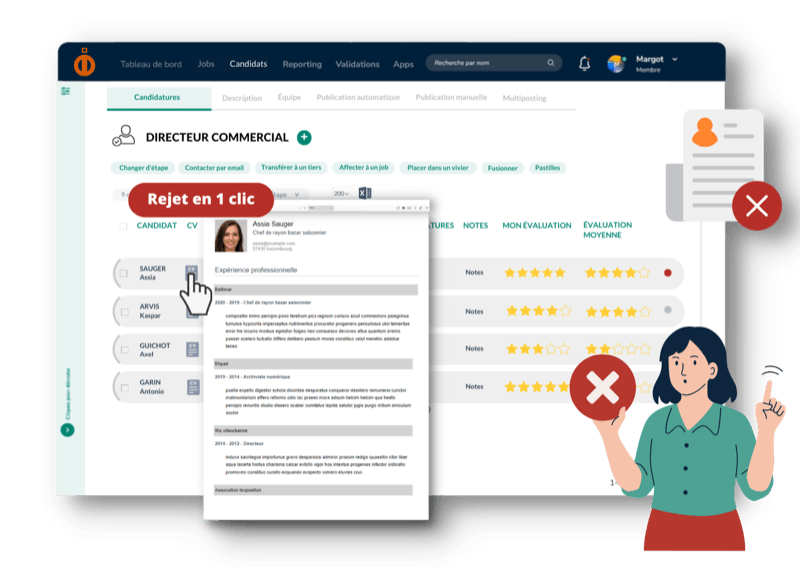
Task: Open the Publication automatique tab
Action: pos(358,97)
